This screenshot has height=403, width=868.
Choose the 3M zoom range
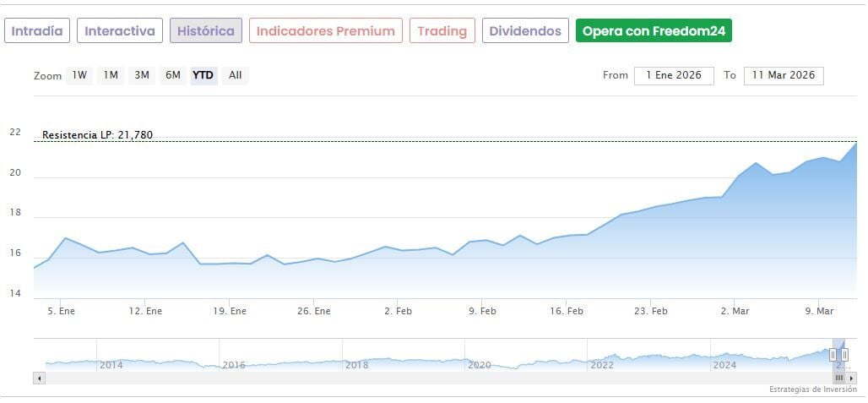pyautogui.click(x=142, y=75)
